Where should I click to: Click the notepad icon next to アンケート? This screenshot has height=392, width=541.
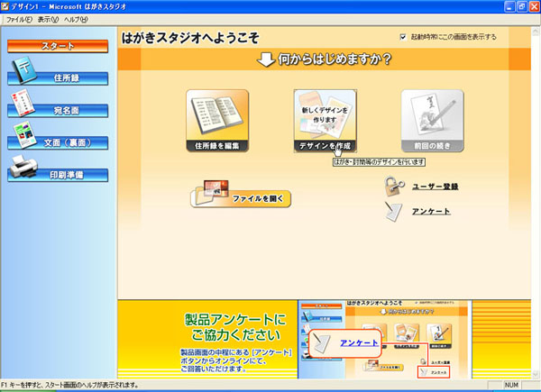pos(394,212)
